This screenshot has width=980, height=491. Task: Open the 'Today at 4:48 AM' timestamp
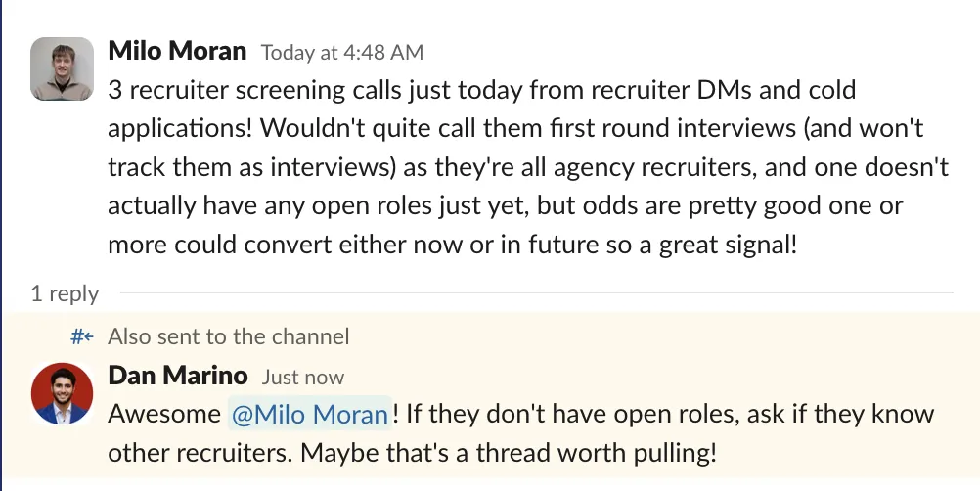[x=342, y=53]
